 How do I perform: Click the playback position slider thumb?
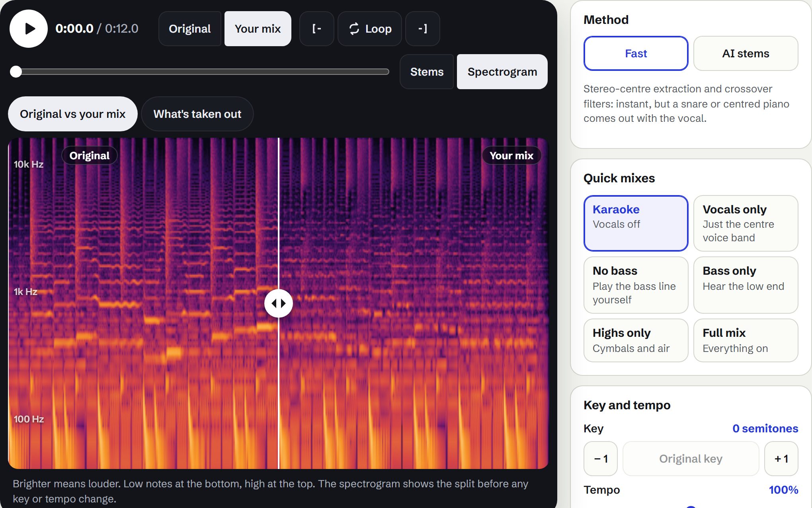click(x=16, y=72)
